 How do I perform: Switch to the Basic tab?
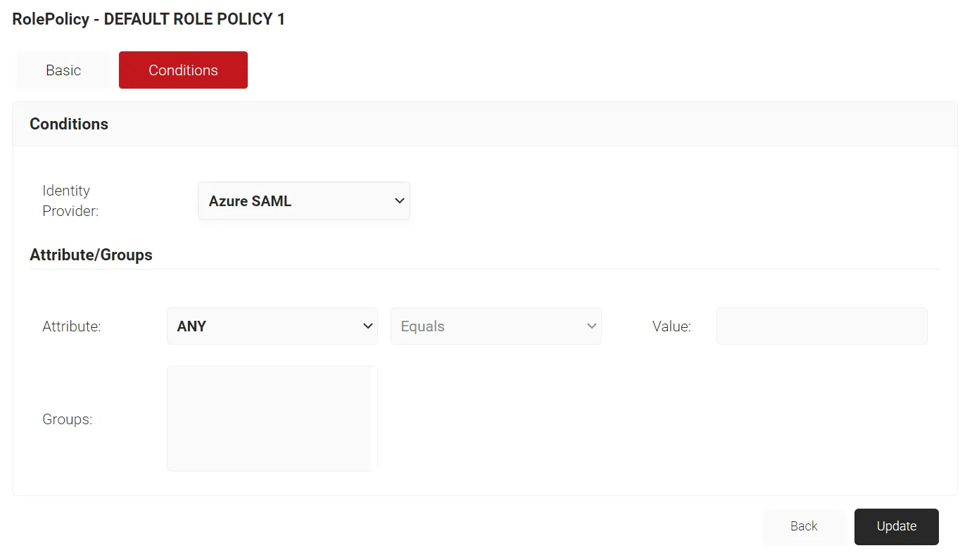point(63,70)
